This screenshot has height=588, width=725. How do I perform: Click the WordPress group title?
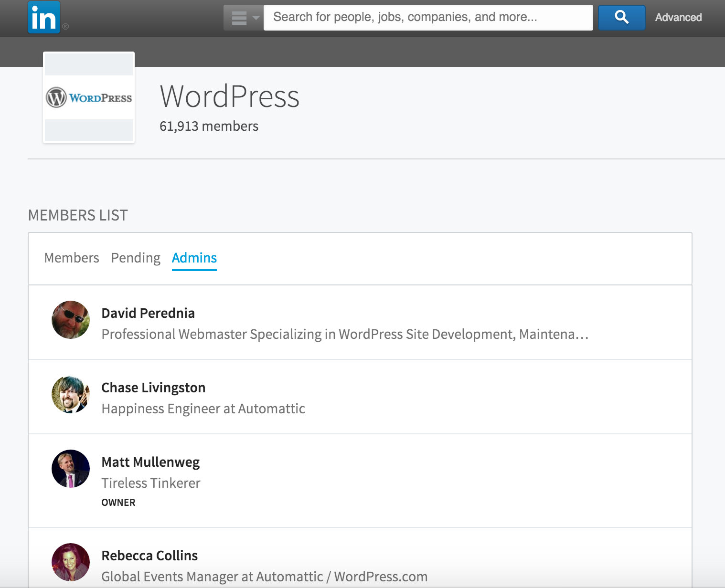(x=230, y=96)
